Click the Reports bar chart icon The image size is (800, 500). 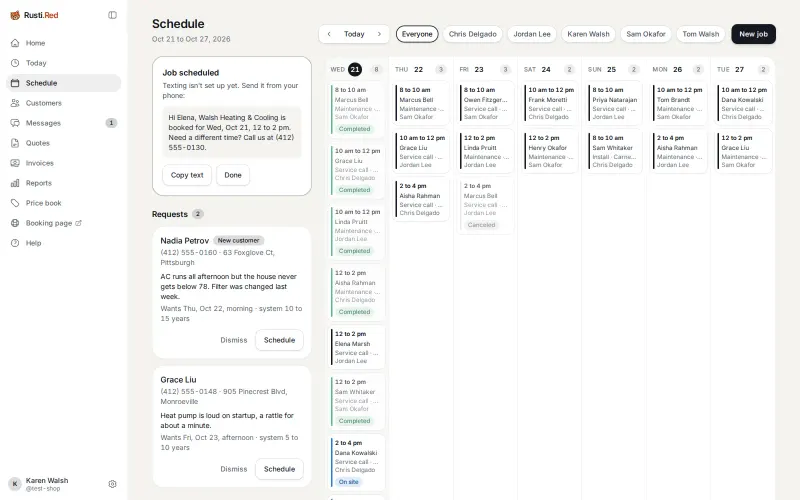point(15,183)
